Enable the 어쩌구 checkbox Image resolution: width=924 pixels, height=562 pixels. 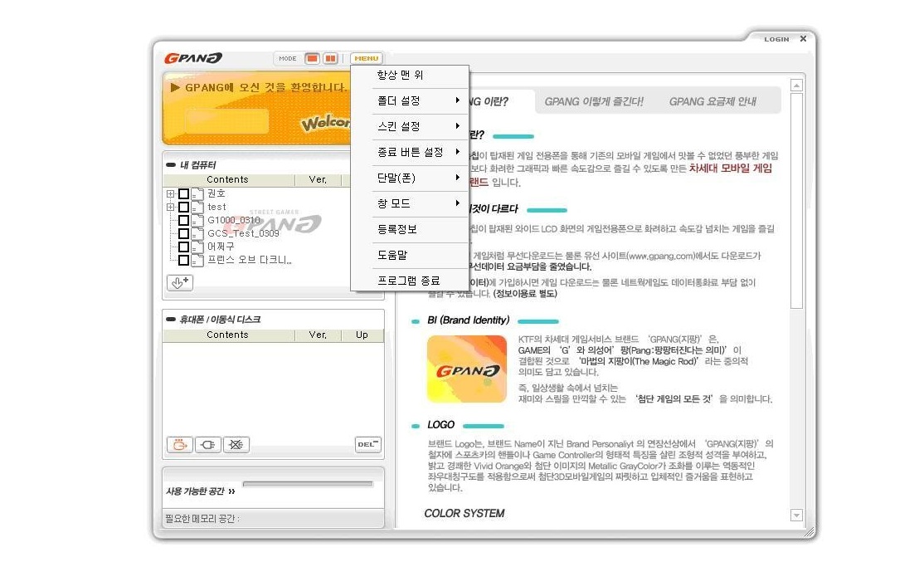(x=184, y=247)
